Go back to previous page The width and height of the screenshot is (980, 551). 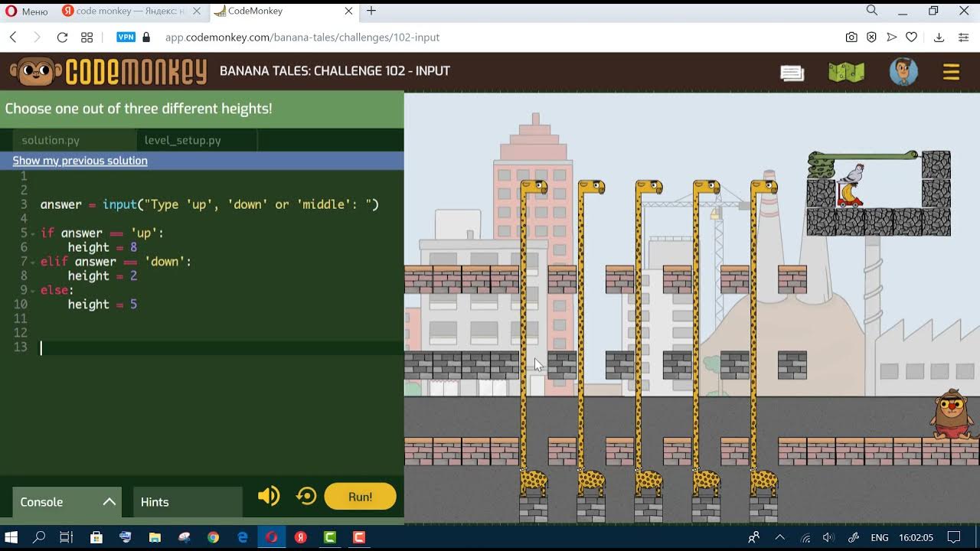[x=13, y=37]
